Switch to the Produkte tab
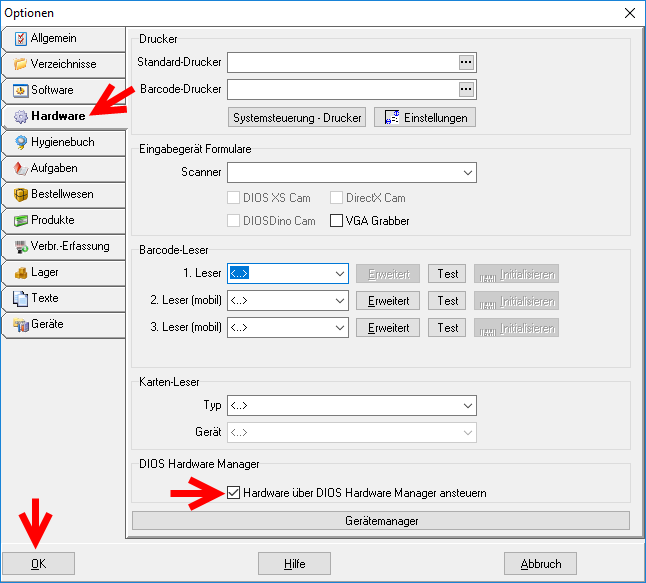The width and height of the screenshot is (646, 583). (x=52, y=220)
